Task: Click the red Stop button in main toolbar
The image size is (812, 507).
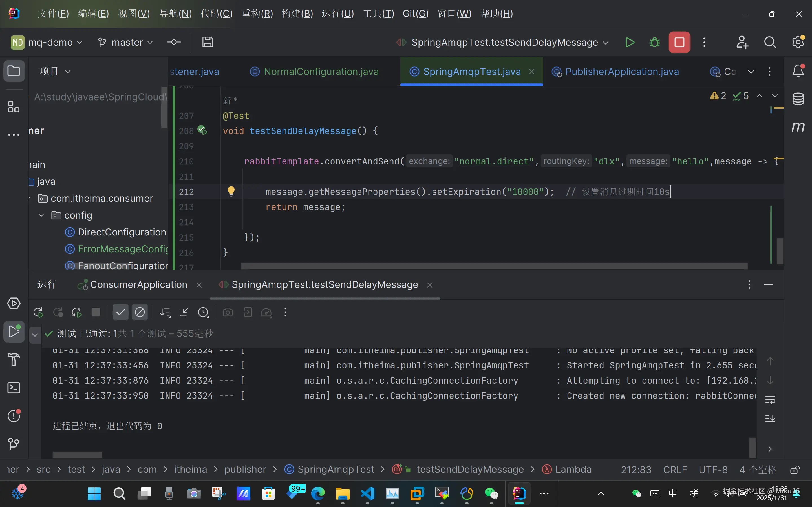Action: click(679, 42)
